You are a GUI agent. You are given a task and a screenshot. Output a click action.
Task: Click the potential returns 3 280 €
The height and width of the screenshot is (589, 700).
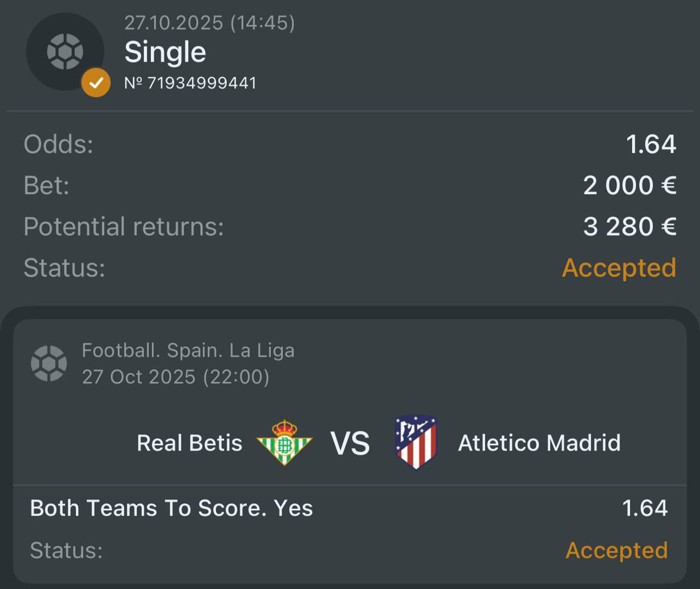[x=629, y=226]
